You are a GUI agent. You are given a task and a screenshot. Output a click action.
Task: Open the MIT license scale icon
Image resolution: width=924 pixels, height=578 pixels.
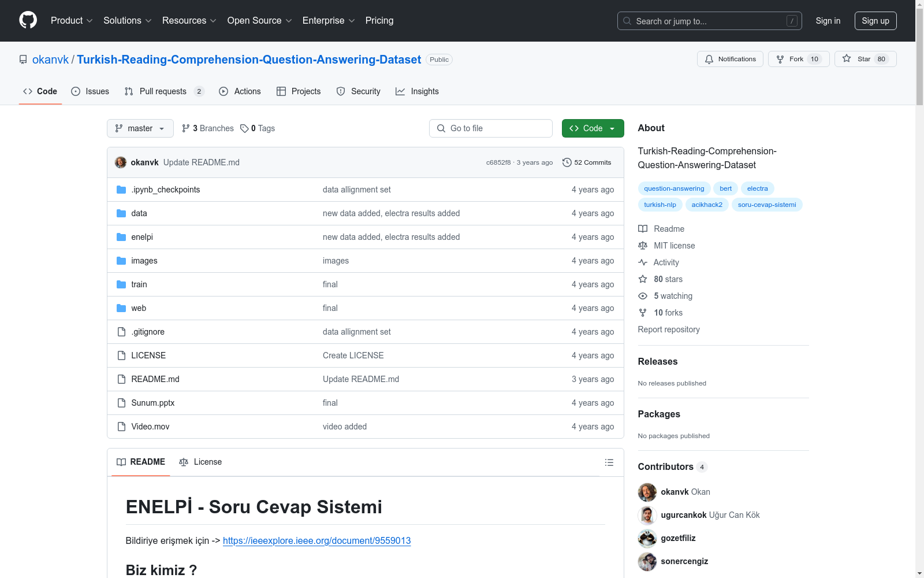(x=643, y=246)
